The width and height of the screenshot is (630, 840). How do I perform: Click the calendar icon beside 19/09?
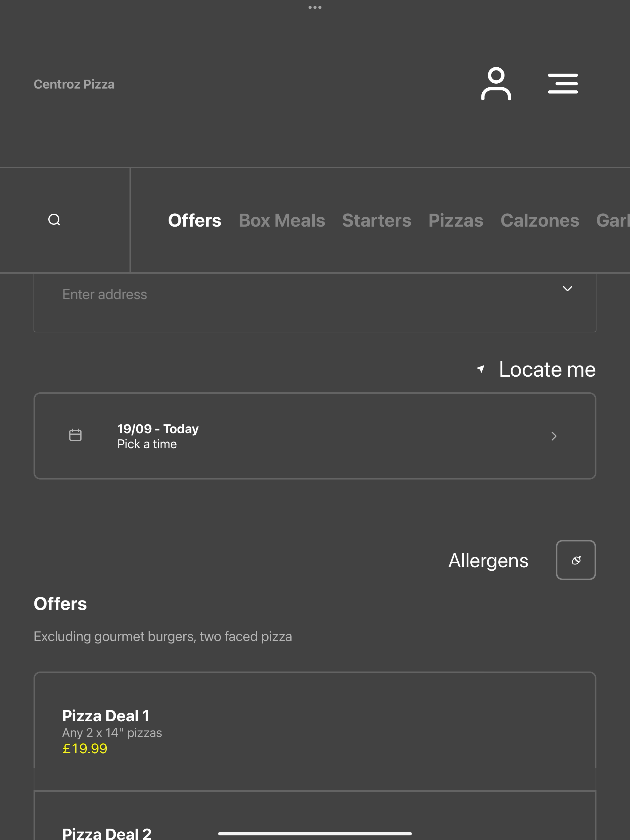tap(75, 435)
